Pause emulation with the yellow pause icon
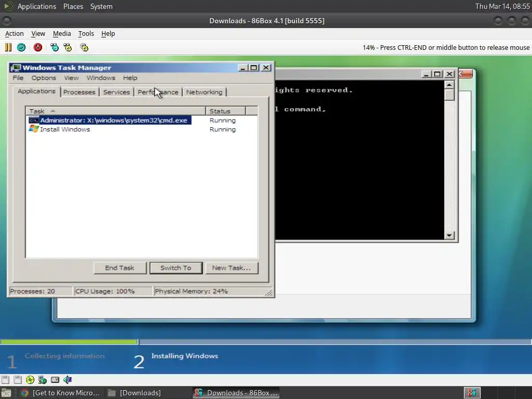The height and width of the screenshot is (399, 532). pos(8,47)
